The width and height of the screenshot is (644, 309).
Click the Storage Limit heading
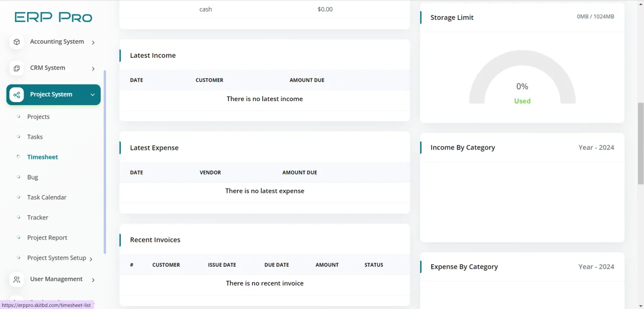[452, 18]
